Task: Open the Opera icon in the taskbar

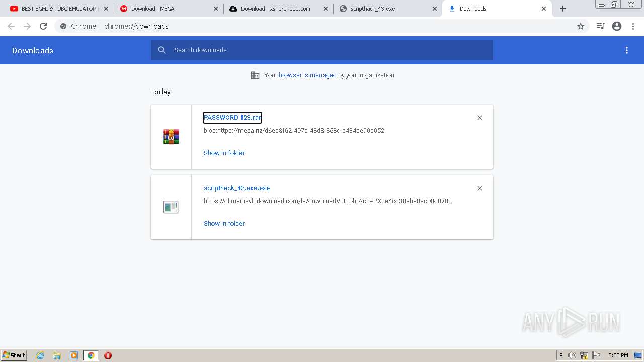Action: coord(108,355)
